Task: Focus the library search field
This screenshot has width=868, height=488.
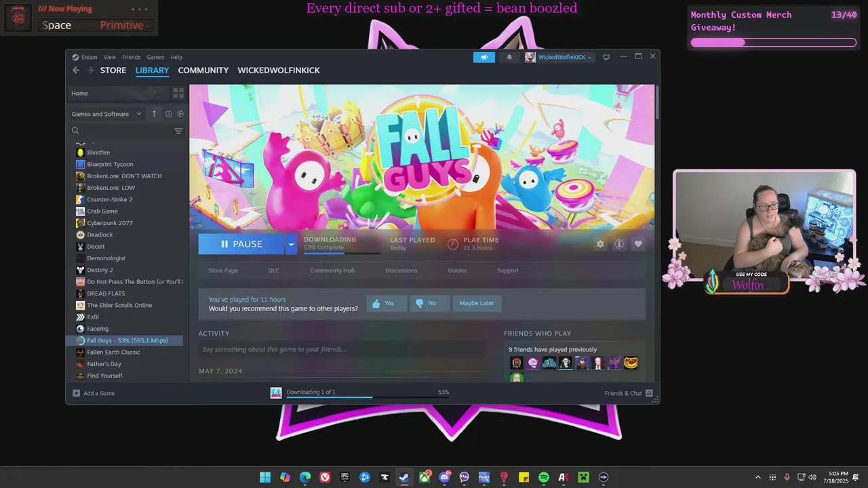Action: (x=121, y=131)
